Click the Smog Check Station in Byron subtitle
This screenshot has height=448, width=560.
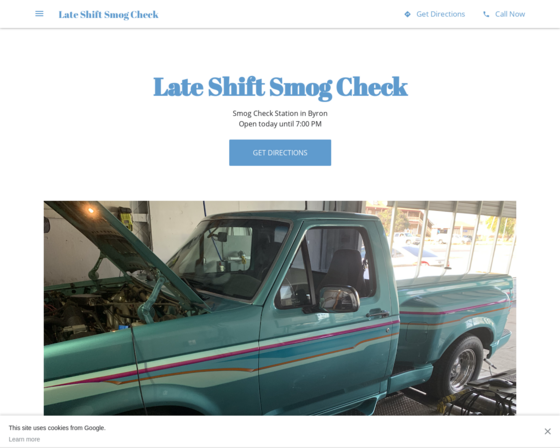coord(280,113)
